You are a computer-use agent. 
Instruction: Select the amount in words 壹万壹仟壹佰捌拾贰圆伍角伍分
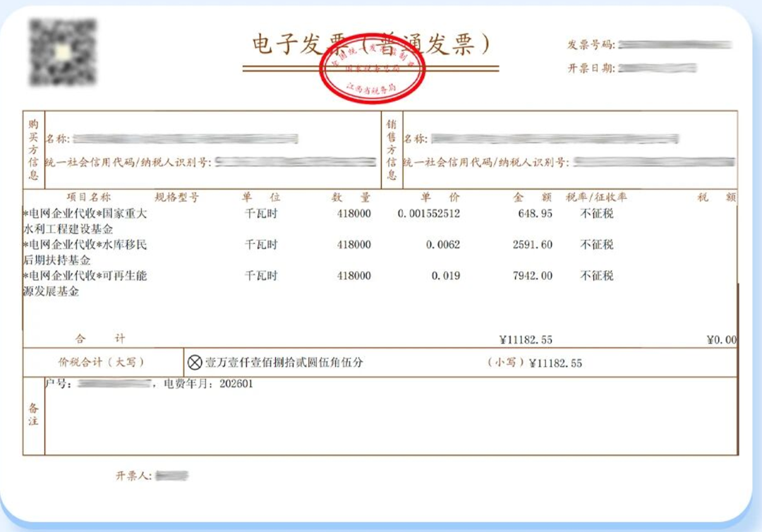pos(284,363)
